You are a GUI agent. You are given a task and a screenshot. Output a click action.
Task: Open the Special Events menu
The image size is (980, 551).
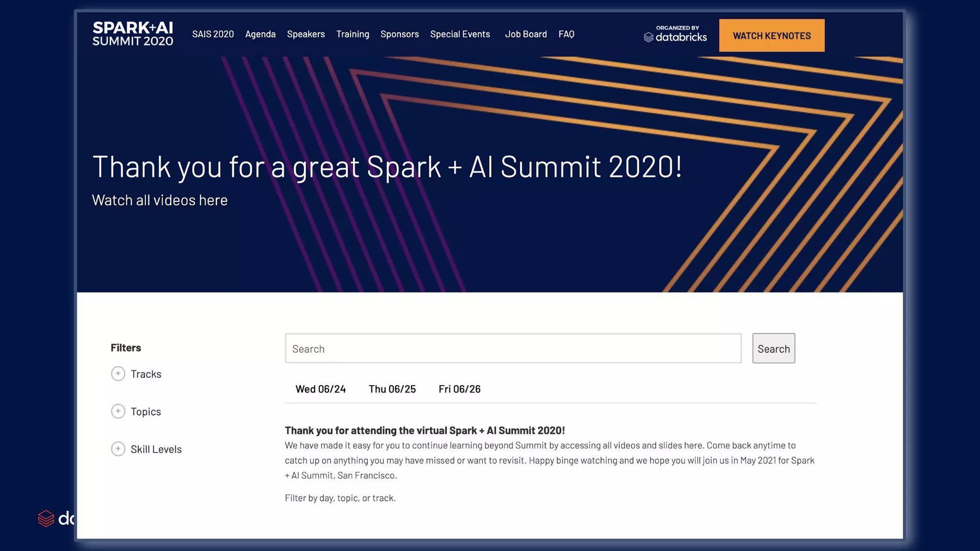pos(460,34)
